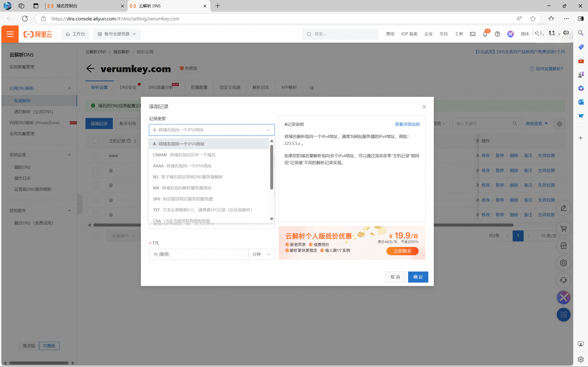Open 如何设置解析? help link
Screen dimensions: 588x367
coord(546,69)
